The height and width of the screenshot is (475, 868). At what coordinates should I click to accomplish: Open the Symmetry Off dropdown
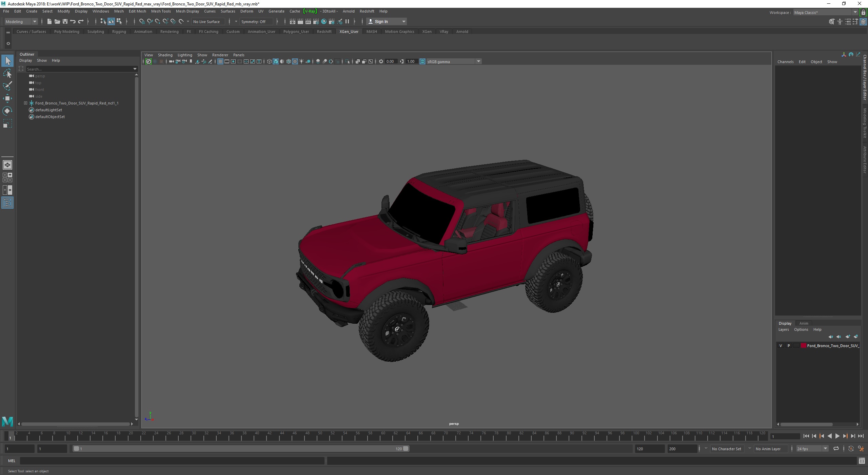click(256, 21)
